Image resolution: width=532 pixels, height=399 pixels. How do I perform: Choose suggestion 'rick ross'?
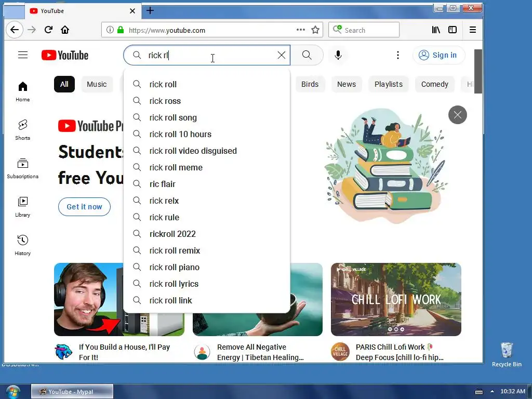[207, 101]
